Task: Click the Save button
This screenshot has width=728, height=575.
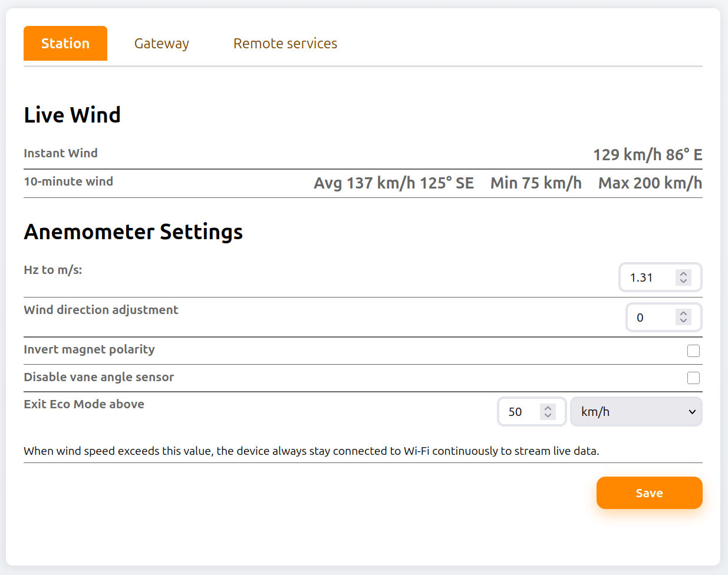Action: 649,493
